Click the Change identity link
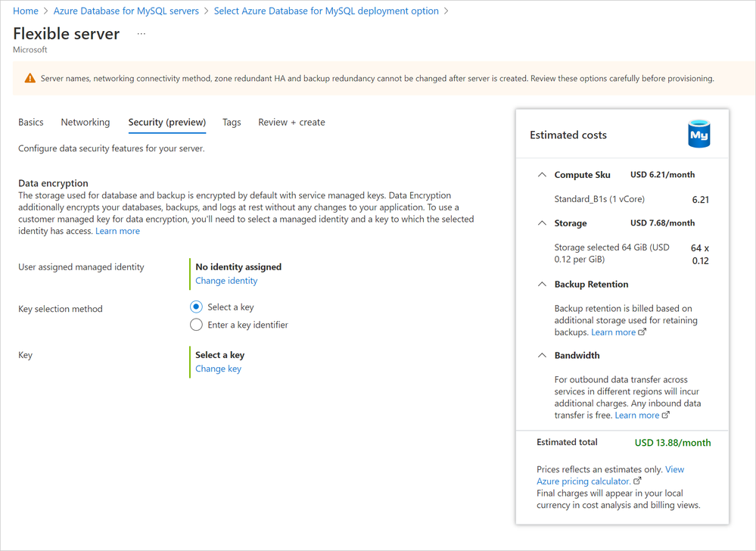 pyautogui.click(x=226, y=281)
